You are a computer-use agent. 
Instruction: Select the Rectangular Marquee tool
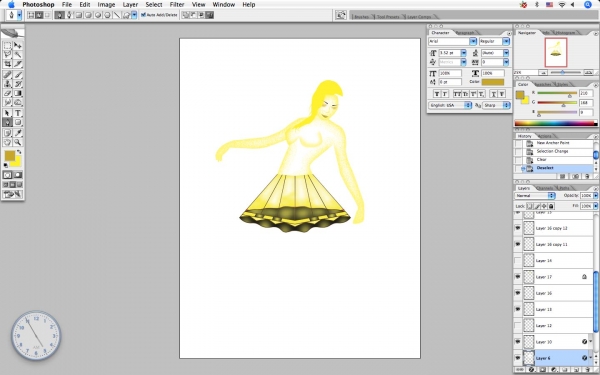(x=7, y=46)
